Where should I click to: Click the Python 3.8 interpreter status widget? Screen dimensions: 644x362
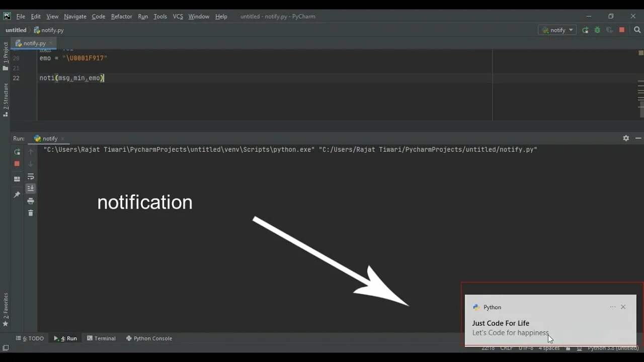613,348
